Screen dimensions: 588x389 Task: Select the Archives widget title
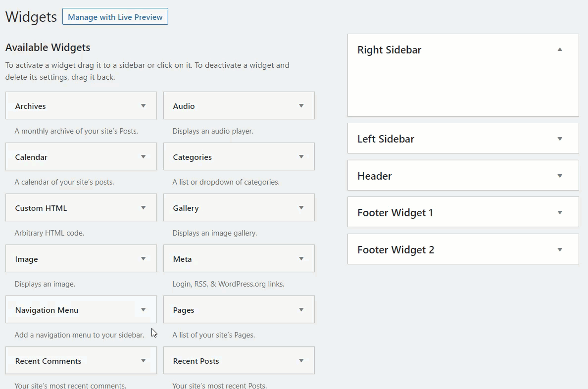pos(30,106)
